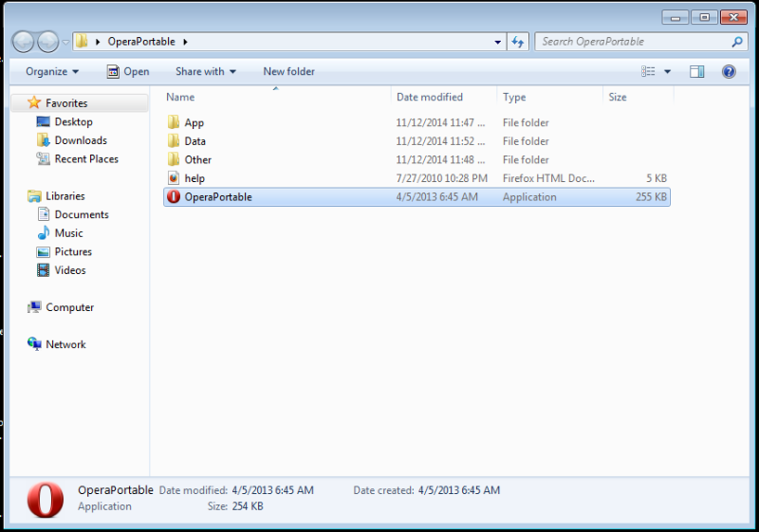This screenshot has width=759, height=532.
Task: Click OperaPortable in the address breadcrumb
Action: (141, 42)
